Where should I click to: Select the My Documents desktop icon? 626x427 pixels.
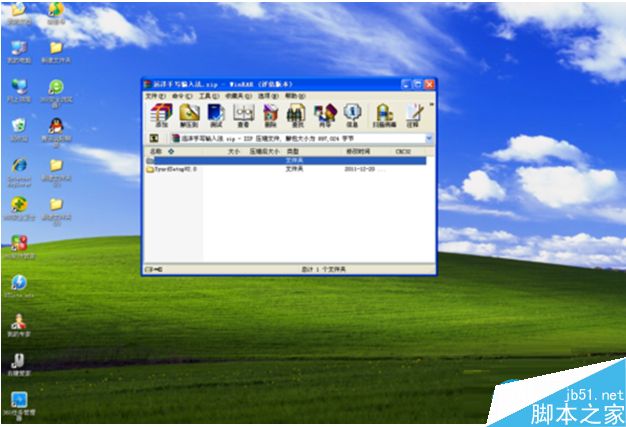pyautogui.click(x=18, y=14)
